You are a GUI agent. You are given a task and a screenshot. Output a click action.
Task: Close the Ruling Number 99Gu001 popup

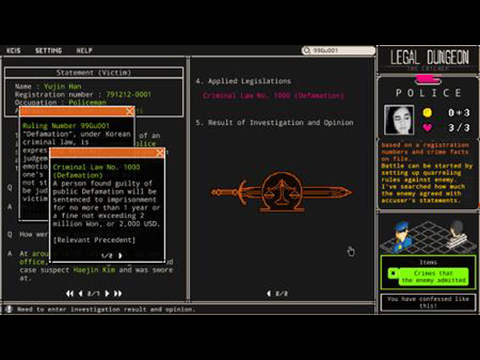click(x=130, y=111)
